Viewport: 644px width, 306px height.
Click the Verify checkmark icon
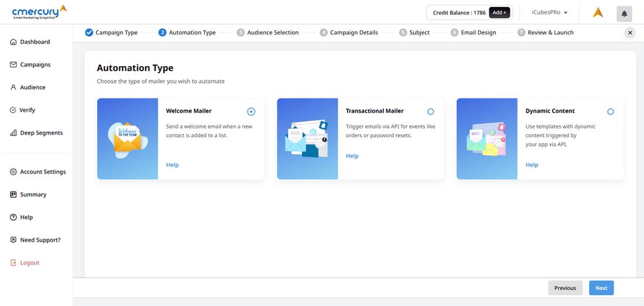pos(13,110)
